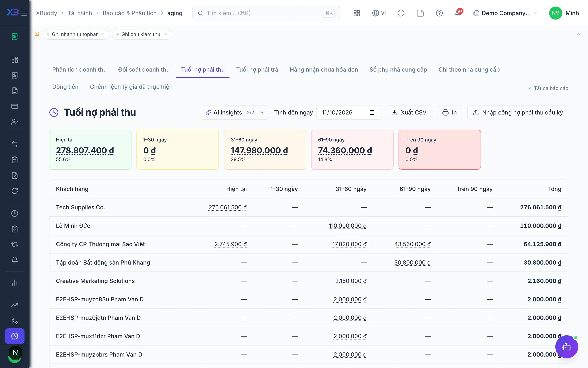This screenshot has width=588, height=368.
Task: Collapse the notes bar with the chevron up
Action: tap(579, 34)
